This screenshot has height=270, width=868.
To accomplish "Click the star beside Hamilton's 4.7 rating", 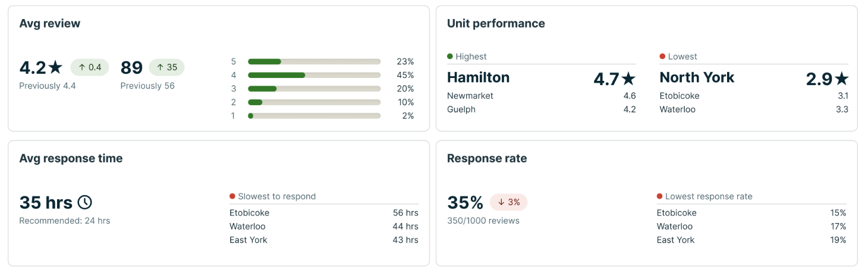I will pos(628,79).
